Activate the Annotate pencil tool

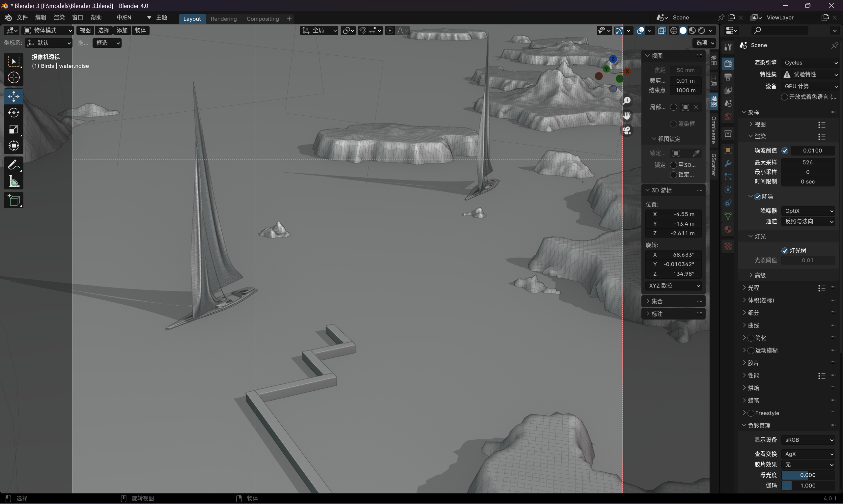14,165
